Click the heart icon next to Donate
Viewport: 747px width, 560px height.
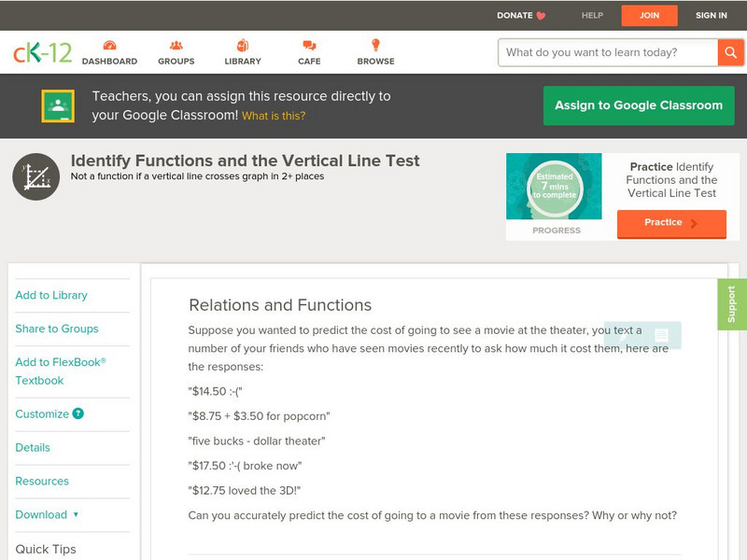[541, 16]
